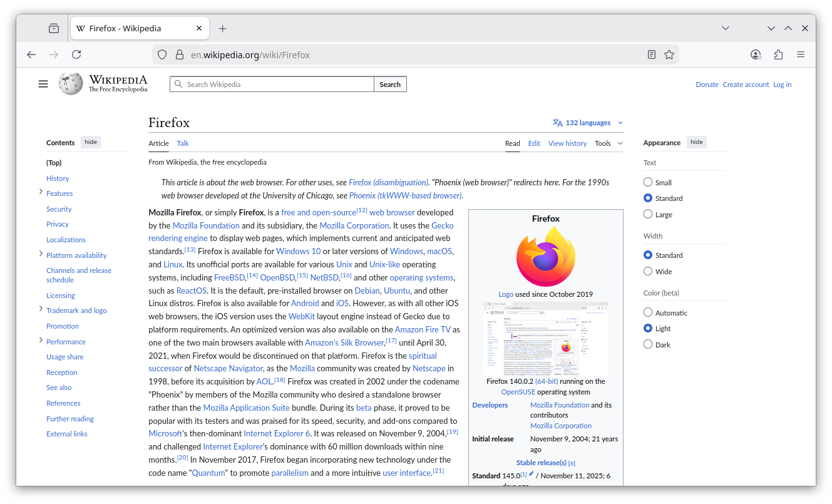The image size is (832, 504).
Task: Open the Extensions puzzle icon
Action: click(x=778, y=54)
